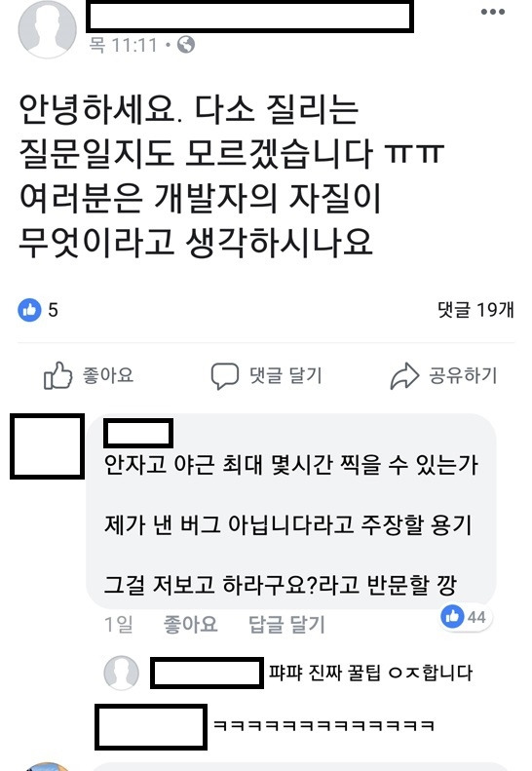Click the public globe privacy icon
This screenshot has width=532, height=771.
pos(186,45)
